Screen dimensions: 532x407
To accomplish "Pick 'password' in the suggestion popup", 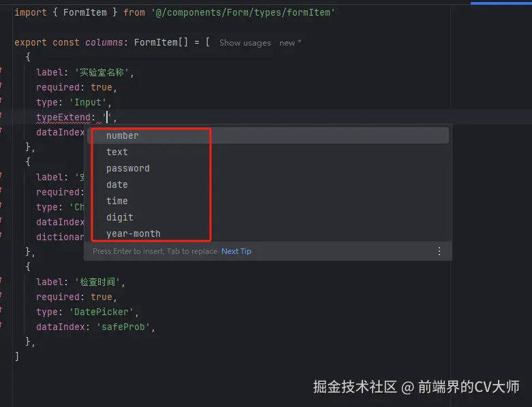I will point(128,168).
